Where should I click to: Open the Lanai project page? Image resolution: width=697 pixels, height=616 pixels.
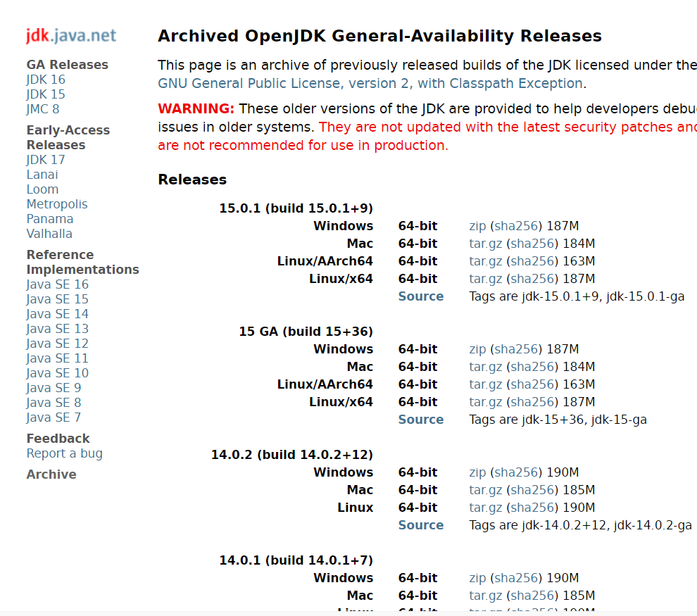42,174
